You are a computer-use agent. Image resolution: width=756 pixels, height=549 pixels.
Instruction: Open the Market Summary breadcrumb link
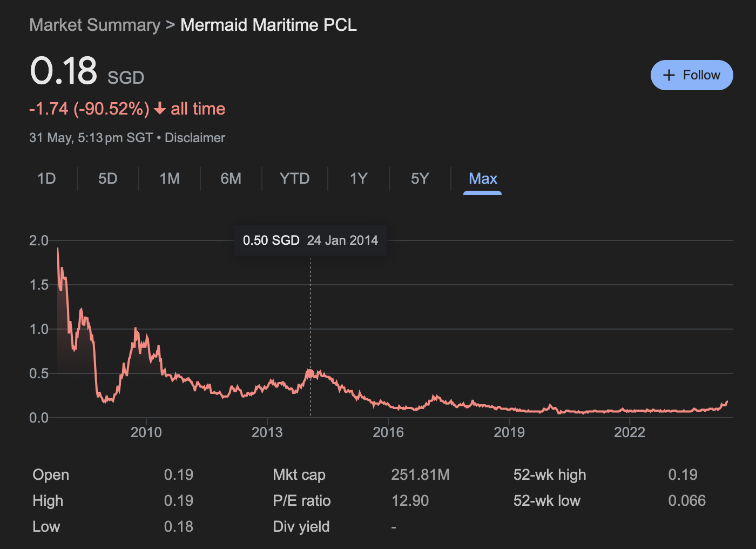tap(95, 25)
